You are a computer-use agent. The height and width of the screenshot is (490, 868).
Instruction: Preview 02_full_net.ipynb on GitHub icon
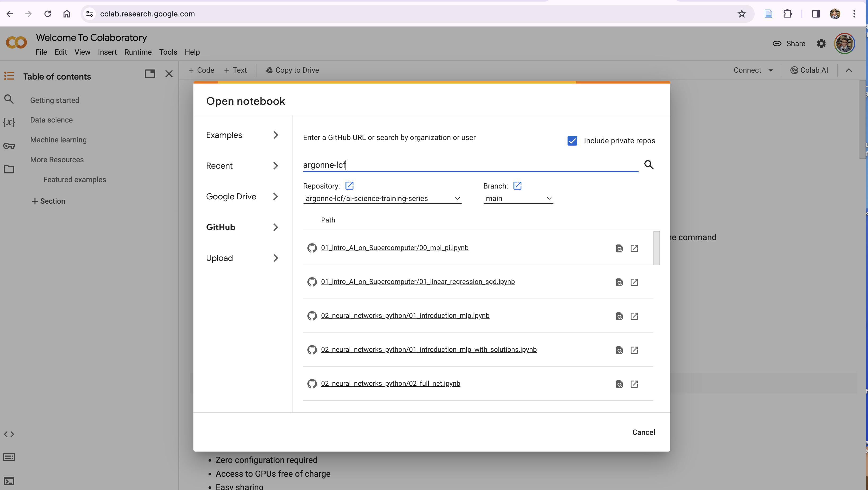click(619, 384)
